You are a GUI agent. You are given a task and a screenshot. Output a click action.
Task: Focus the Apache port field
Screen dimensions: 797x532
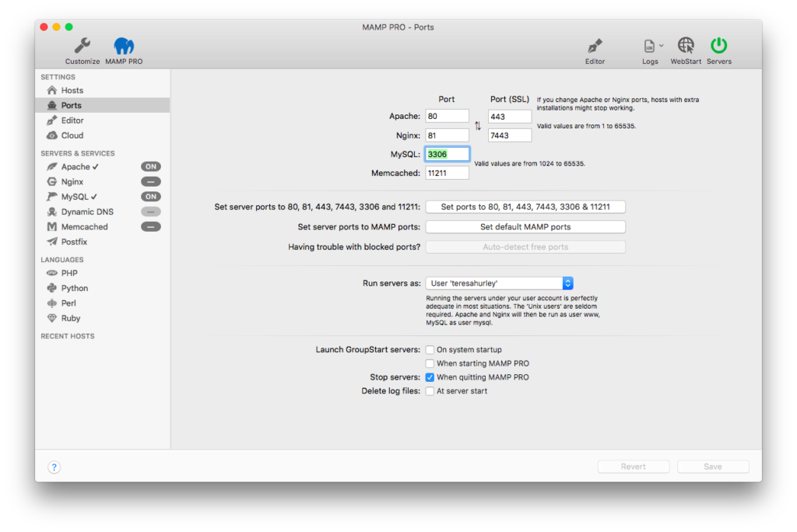(x=447, y=116)
